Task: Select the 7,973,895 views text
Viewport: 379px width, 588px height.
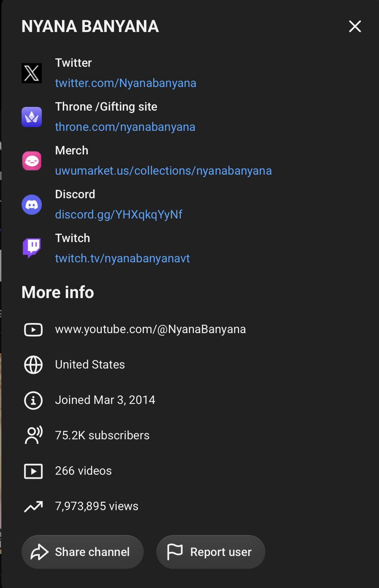Action: point(97,506)
